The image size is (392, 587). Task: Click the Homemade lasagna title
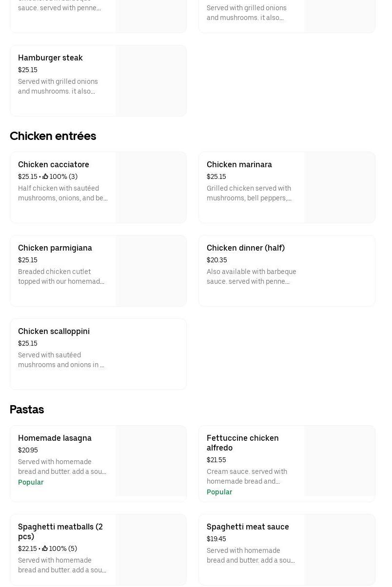[x=55, y=438]
